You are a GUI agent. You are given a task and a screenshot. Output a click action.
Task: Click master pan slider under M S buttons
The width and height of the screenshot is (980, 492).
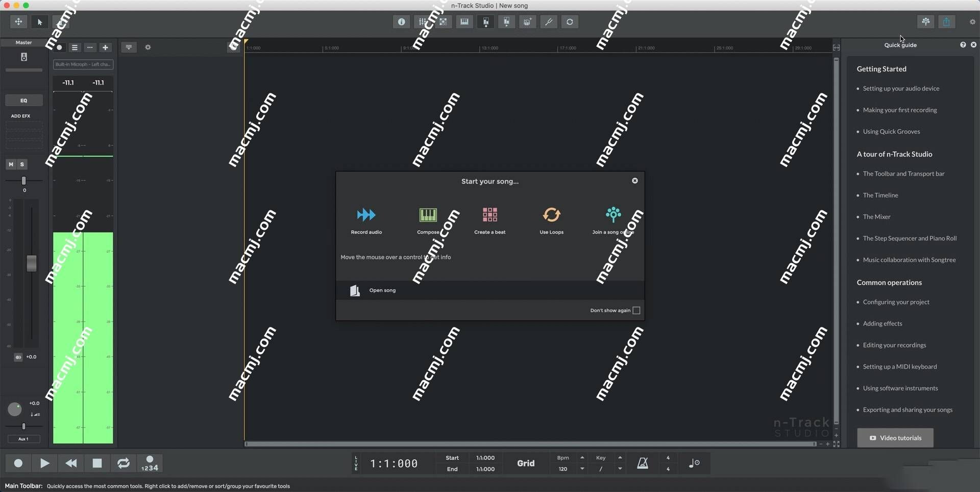coord(23,181)
